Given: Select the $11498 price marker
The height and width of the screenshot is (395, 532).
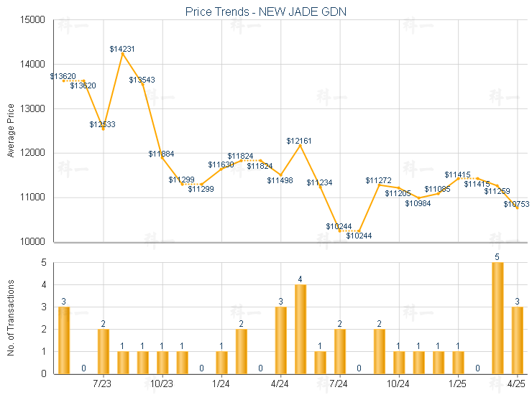Looking at the screenshot, I should tap(280, 175).
